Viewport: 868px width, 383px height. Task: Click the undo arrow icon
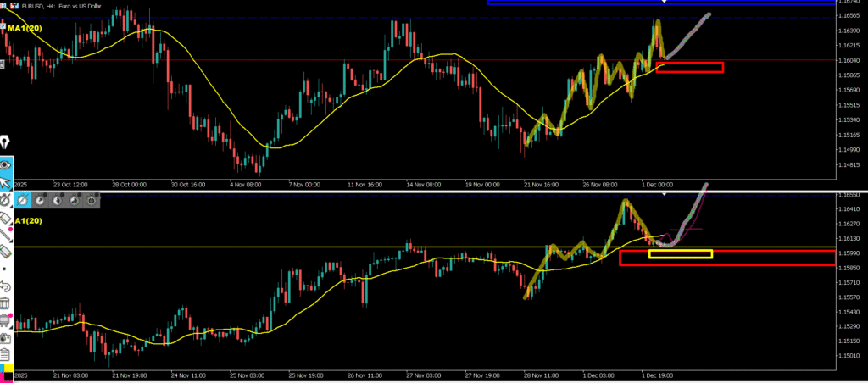click(5, 286)
